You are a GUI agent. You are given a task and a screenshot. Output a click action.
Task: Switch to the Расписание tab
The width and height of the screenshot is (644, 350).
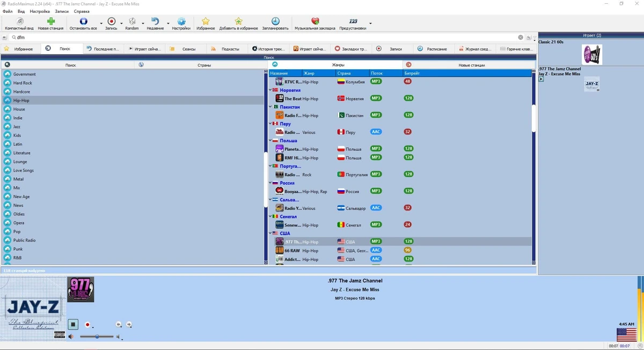coord(433,49)
